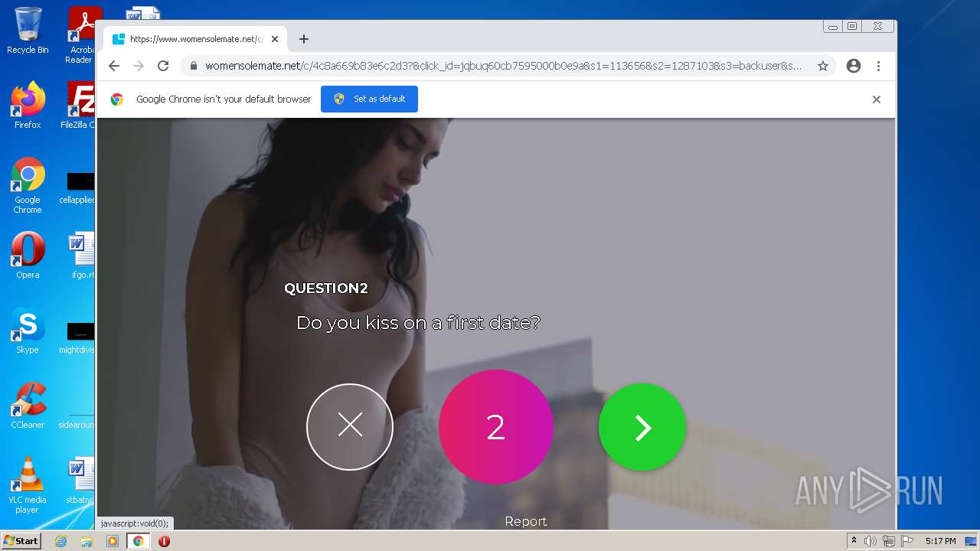The width and height of the screenshot is (980, 551).
Task: Click the address bar URL field
Action: 503,66
